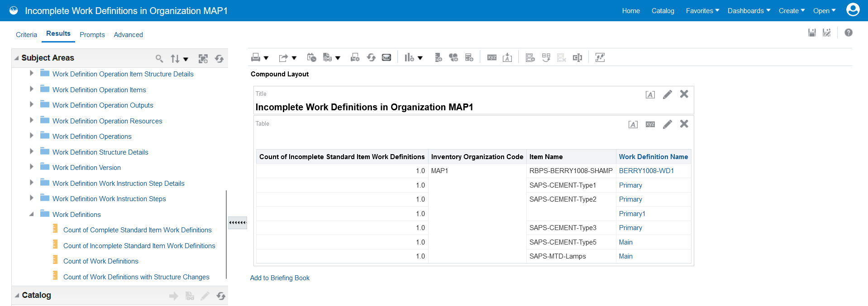Switch to the Criteria tab

tap(26, 35)
